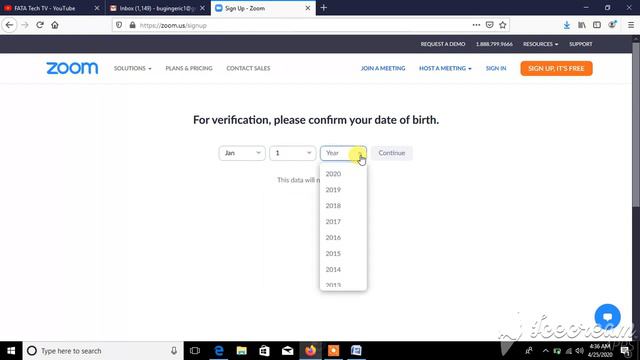Open Contact Sales link

click(248, 68)
